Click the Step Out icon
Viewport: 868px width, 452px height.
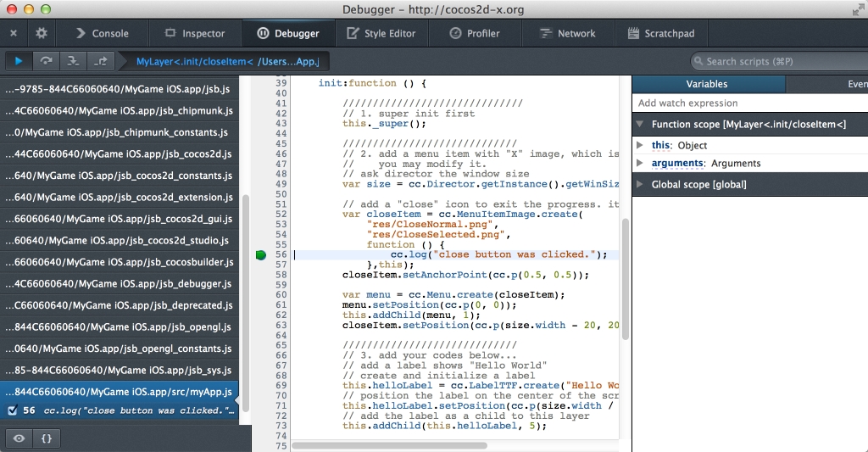coord(101,61)
